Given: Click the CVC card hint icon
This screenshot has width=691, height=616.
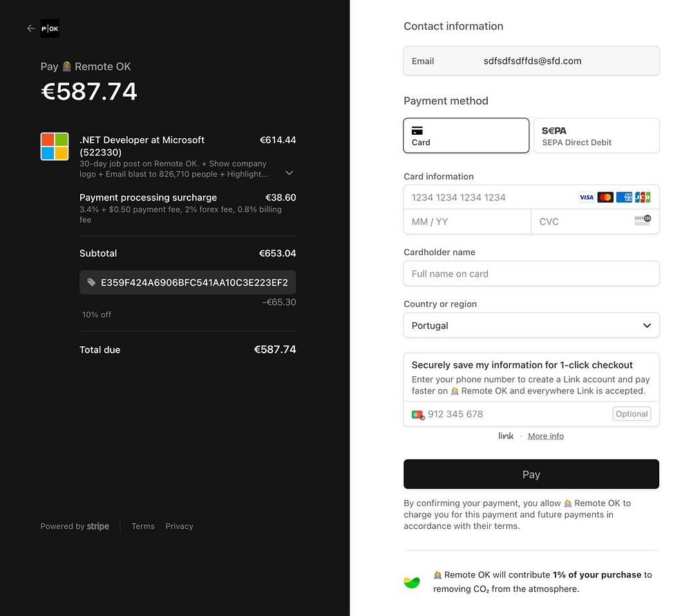Looking at the screenshot, I should click(643, 220).
